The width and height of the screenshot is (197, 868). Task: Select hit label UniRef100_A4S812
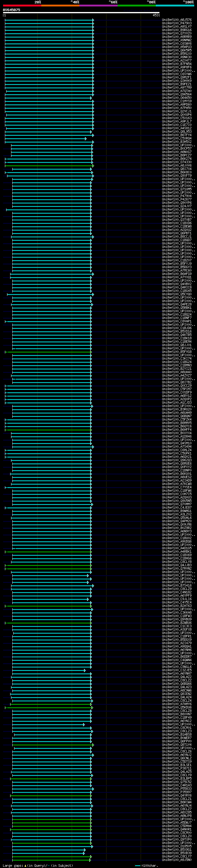[x=177, y=128]
